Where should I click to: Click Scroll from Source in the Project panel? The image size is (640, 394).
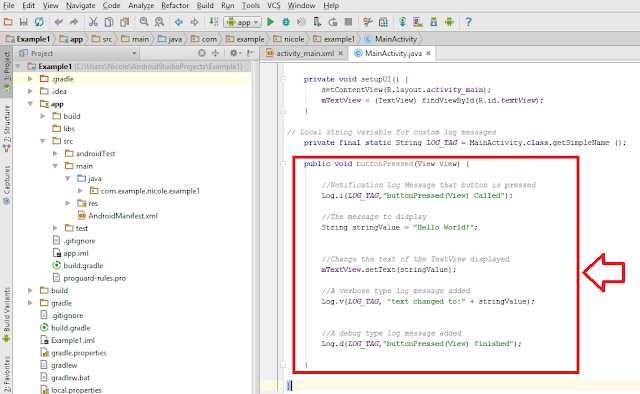pyautogui.click(x=202, y=53)
